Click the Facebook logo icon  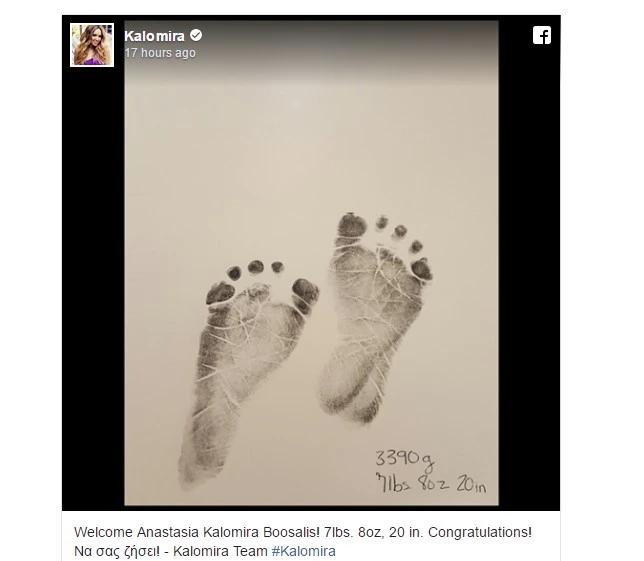(x=542, y=35)
